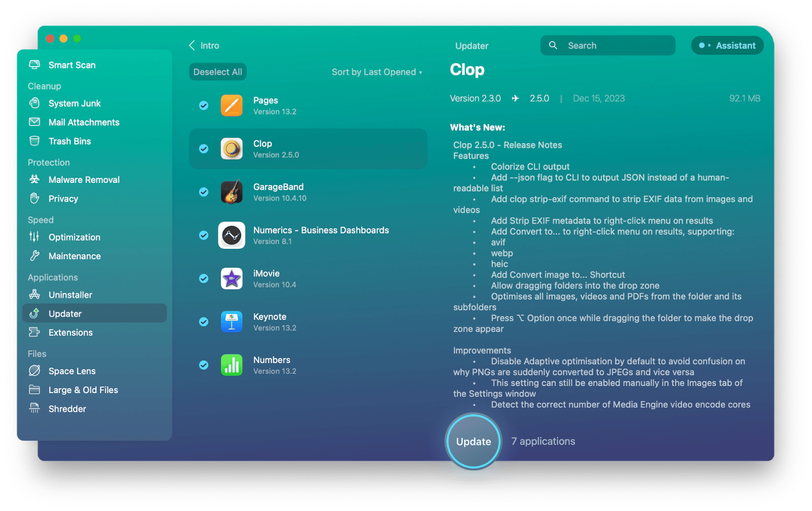Uncheck the Pages update checkbox
Viewport: 812px width, 511px height.
click(204, 106)
